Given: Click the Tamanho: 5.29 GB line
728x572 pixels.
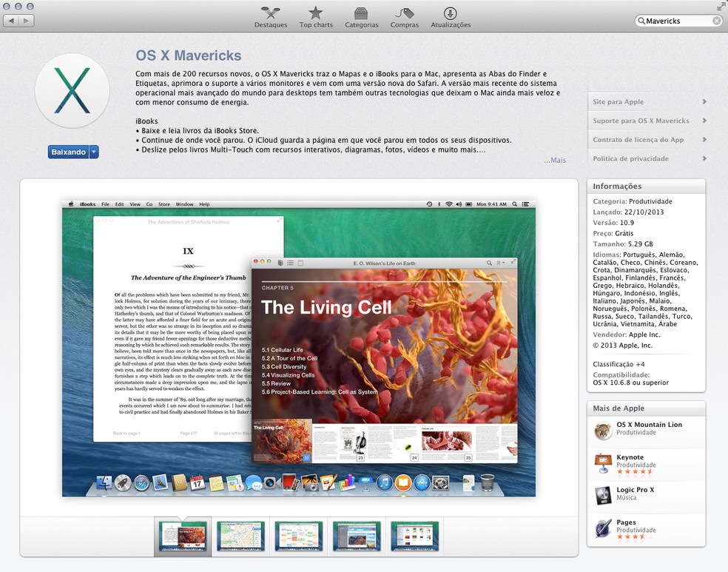Looking at the screenshot, I should click(623, 244).
